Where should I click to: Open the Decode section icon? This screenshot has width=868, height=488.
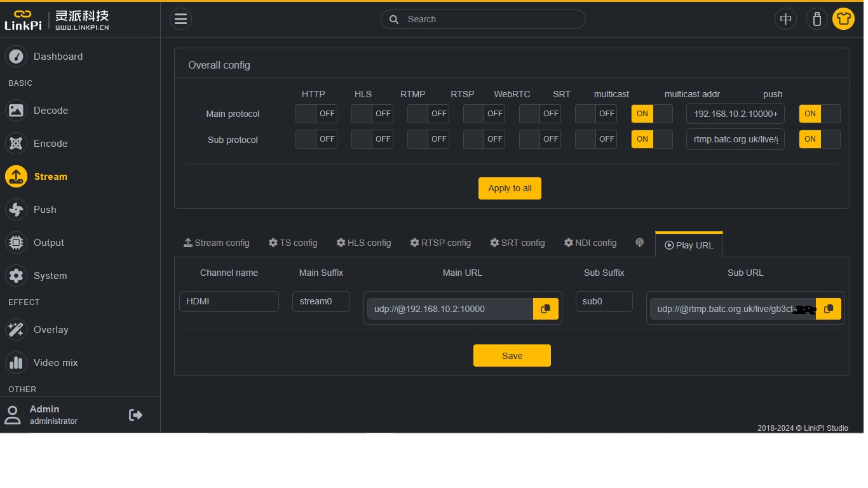click(x=16, y=111)
